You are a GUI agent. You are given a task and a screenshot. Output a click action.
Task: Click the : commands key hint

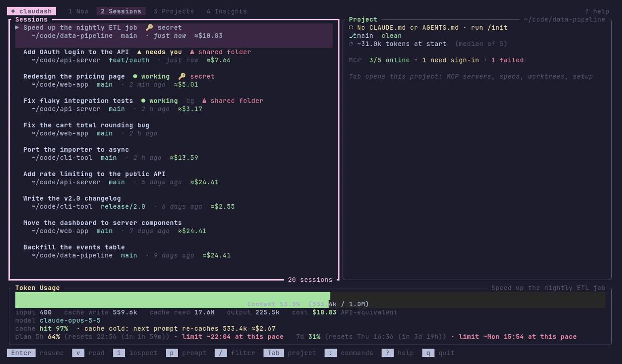(x=349, y=353)
